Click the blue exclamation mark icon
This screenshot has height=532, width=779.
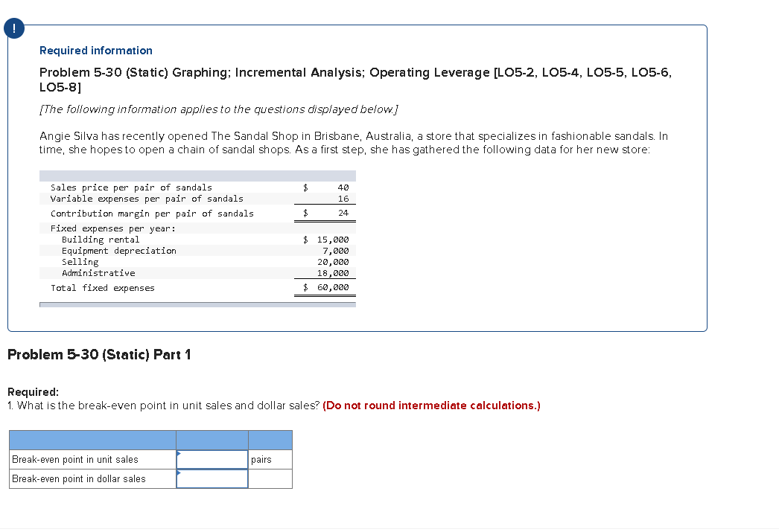13,28
